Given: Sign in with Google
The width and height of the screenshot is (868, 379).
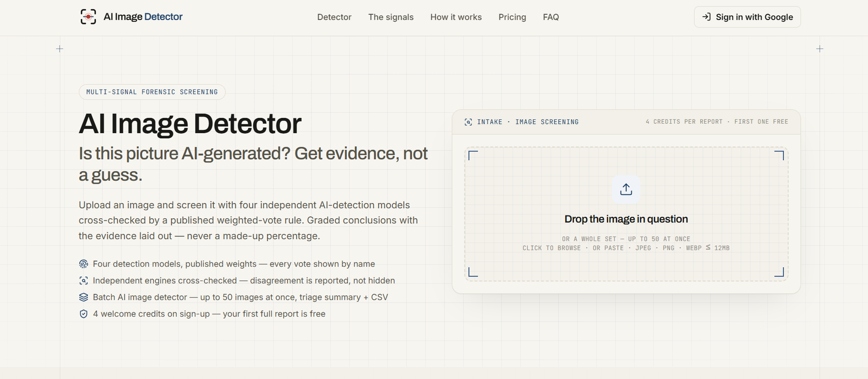Looking at the screenshot, I should point(747,17).
